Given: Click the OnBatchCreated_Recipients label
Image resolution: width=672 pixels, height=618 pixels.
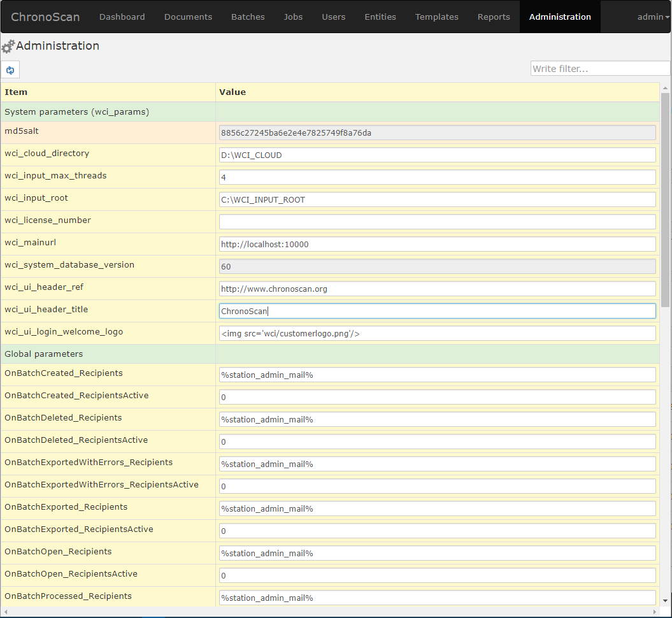Looking at the screenshot, I should coord(64,373).
